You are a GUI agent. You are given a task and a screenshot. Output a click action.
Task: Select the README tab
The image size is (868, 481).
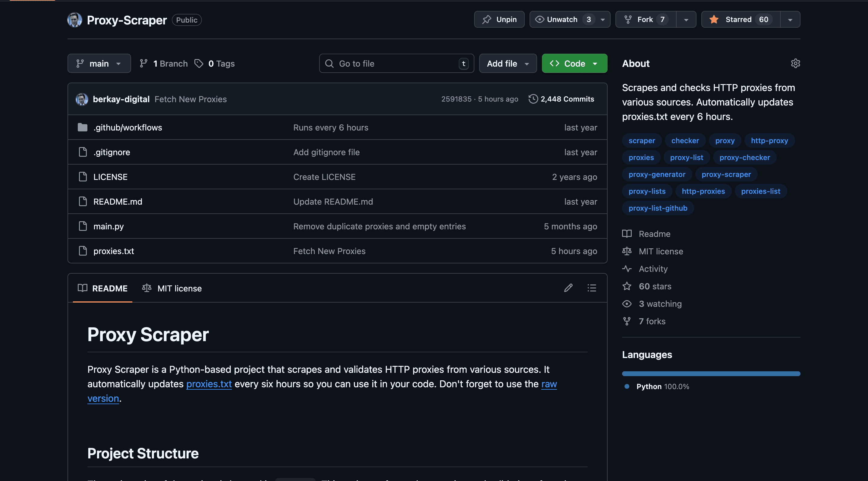click(110, 288)
